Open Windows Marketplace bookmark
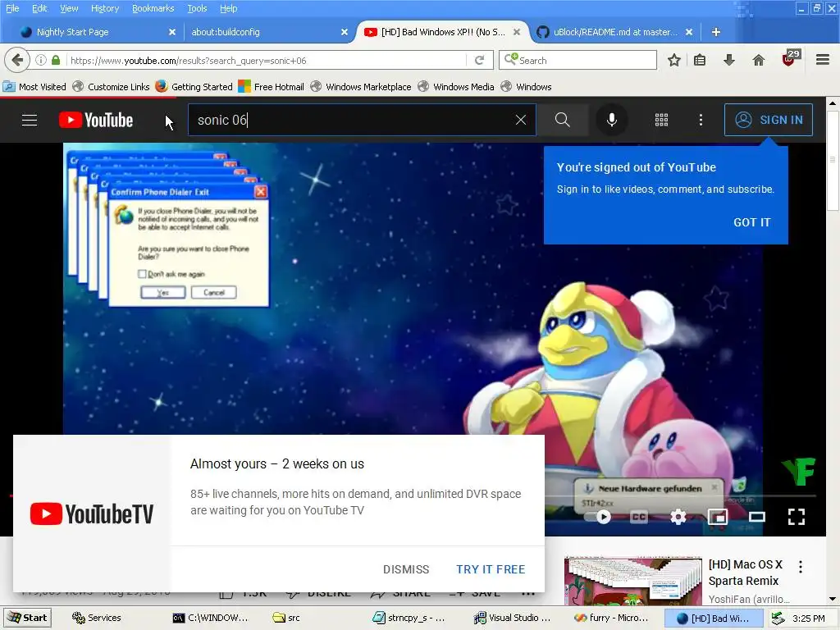The image size is (840, 630). pos(361,87)
